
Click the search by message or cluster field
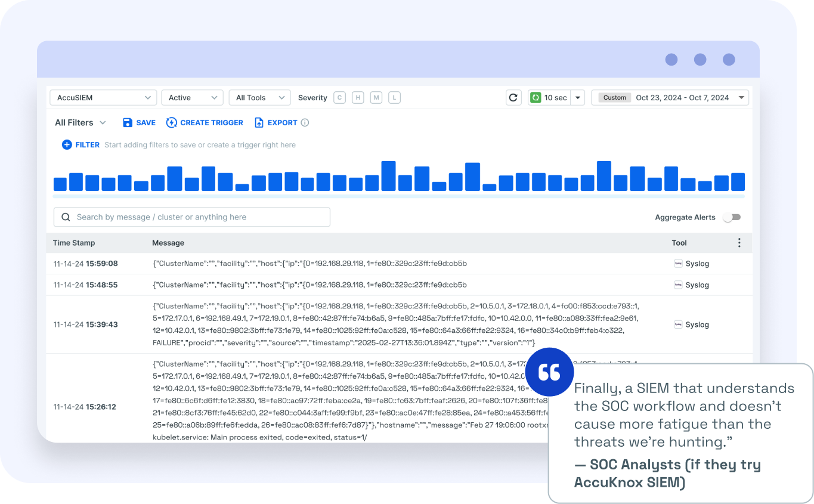point(192,217)
